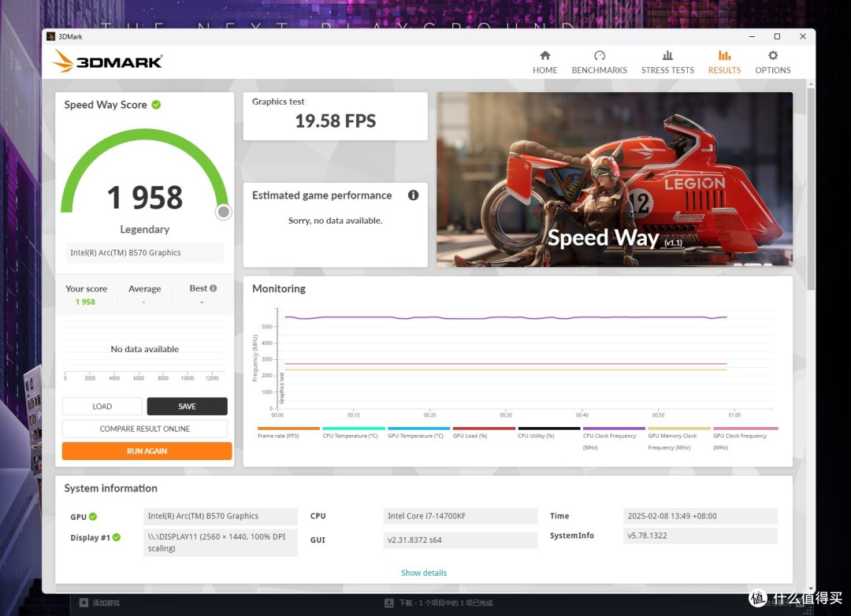Image resolution: width=851 pixels, height=616 pixels.
Task: Click the purple CPU clock frequency graph line
Action: click(505, 317)
